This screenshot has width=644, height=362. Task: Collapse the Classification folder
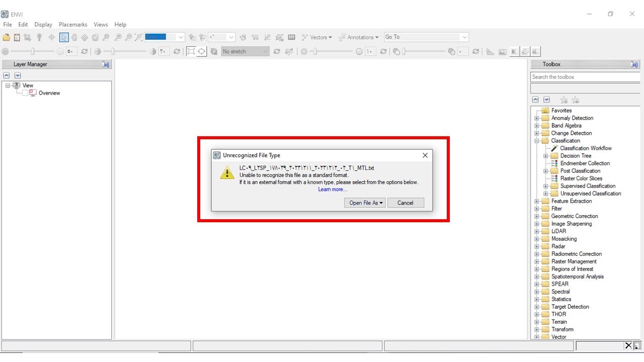point(537,141)
